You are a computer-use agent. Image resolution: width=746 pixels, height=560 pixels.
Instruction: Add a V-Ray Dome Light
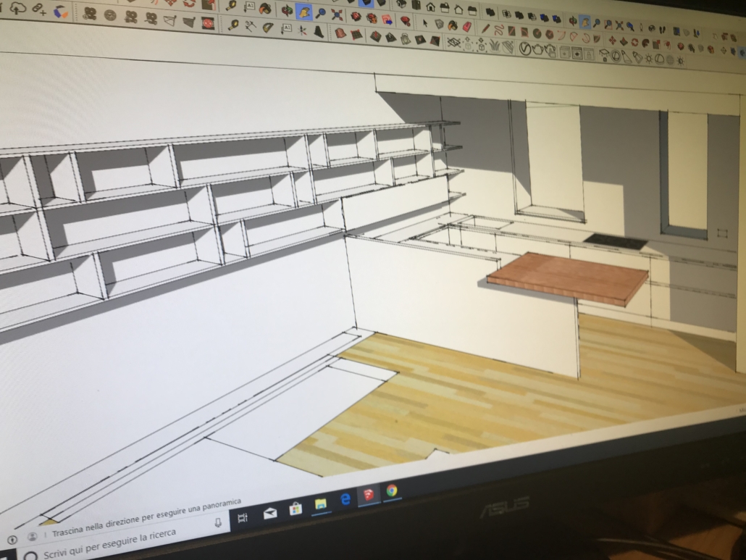tap(659, 59)
